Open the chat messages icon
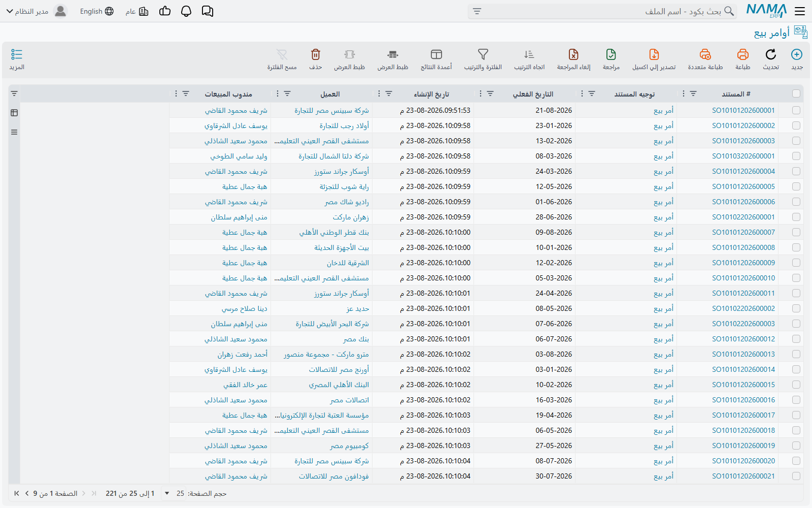Screen dimensions: 812x508 click(208, 11)
